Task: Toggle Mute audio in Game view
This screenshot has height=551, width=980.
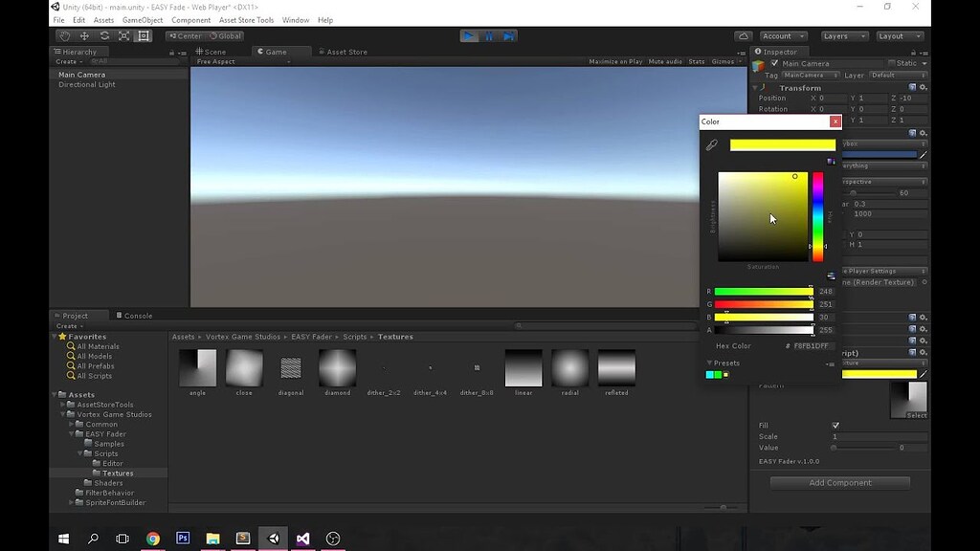Action: [665, 60]
